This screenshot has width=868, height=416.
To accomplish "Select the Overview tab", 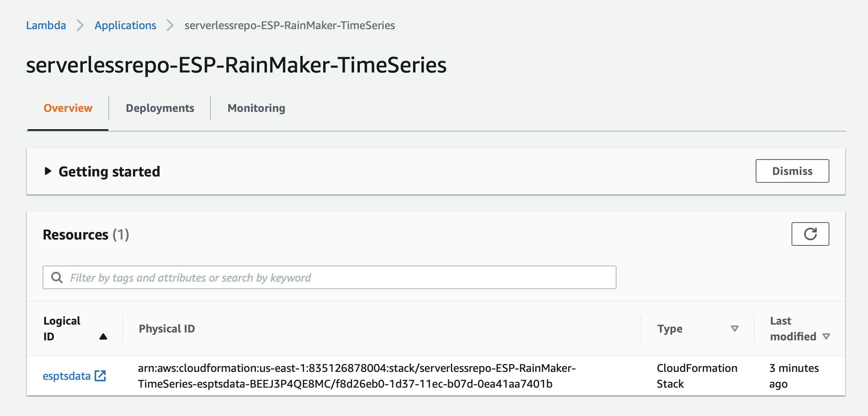I will point(68,108).
